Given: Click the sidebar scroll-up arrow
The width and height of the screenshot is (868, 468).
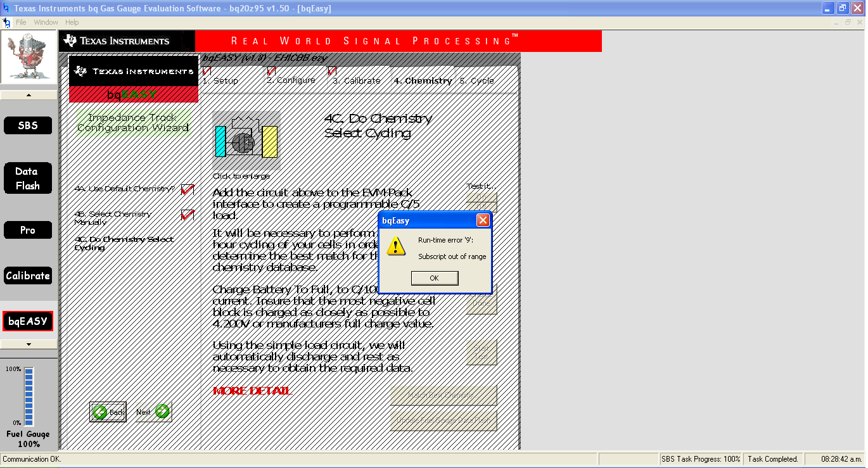Looking at the screenshot, I should (x=29, y=95).
